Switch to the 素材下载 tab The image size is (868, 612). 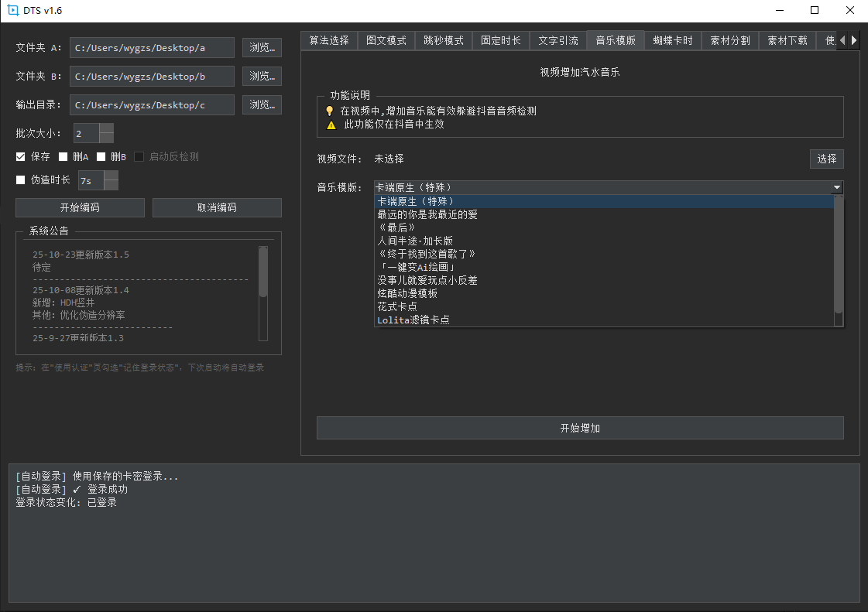point(787,40)
